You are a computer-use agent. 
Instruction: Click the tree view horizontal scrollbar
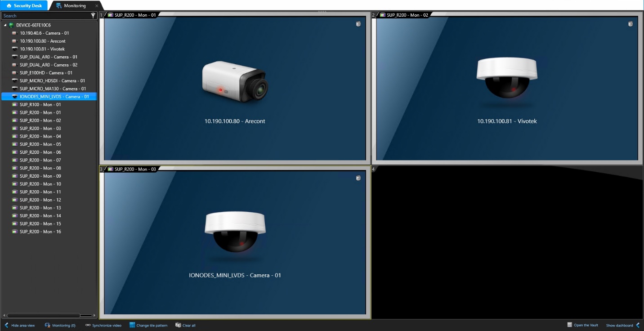[43, 315]
